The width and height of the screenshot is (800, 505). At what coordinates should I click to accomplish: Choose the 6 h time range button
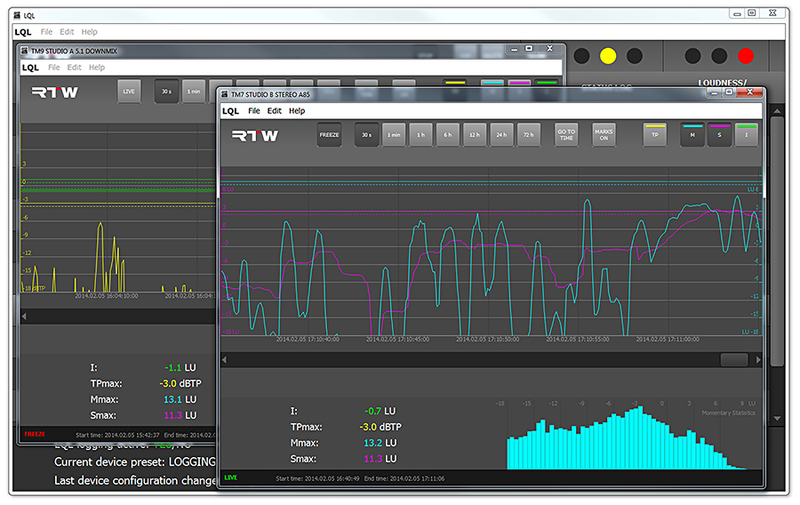pos(448,134)
